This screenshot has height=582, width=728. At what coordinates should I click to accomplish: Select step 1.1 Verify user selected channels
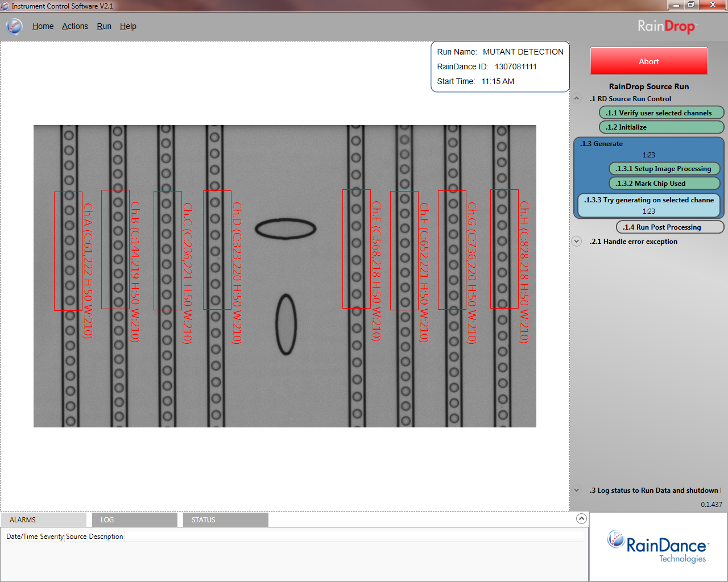point(661,113)
